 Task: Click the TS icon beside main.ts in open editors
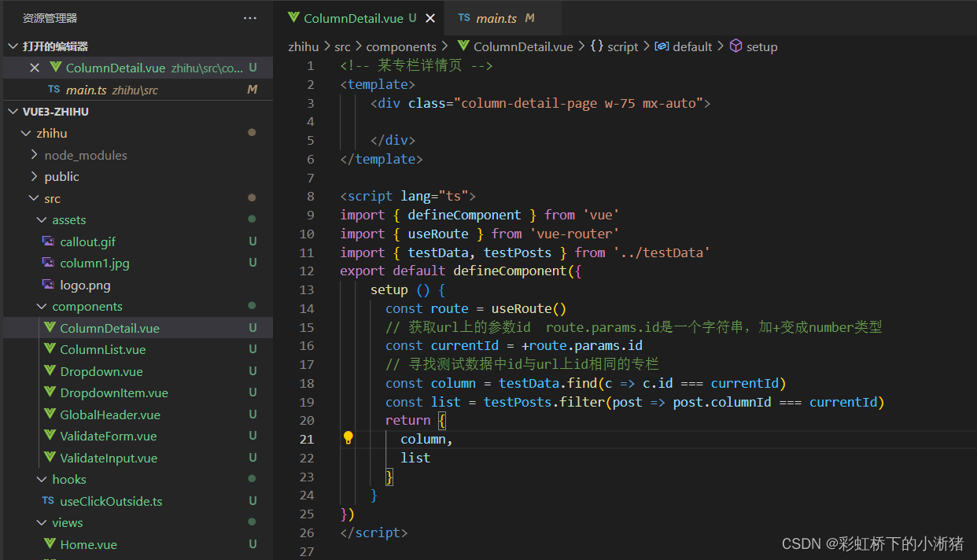pyautogui.click(x=53, y=90)
